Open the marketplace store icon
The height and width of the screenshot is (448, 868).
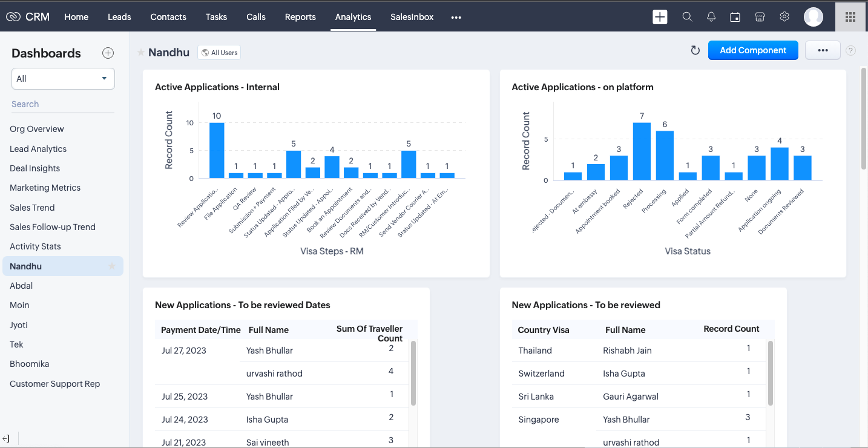(x=760, y=17)
